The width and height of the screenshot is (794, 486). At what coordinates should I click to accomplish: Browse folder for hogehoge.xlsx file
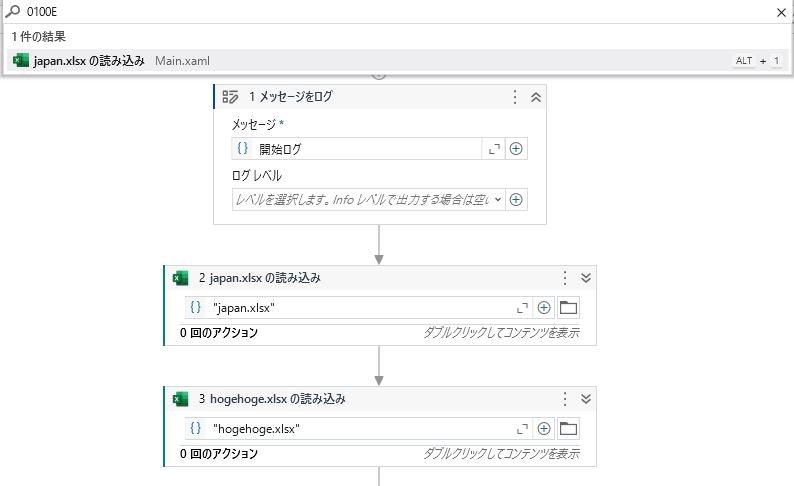pos(568,429)
